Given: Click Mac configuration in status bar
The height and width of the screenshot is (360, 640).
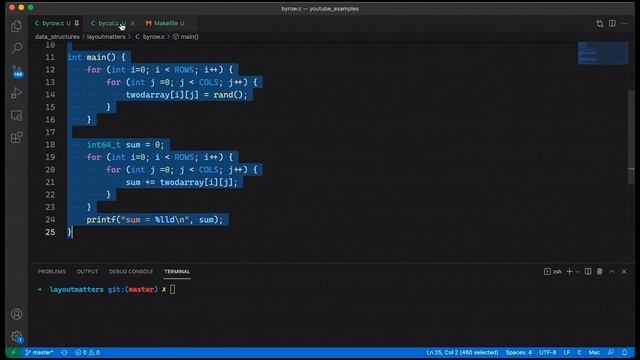Looking at the screenshot, I should click(594, 352).
